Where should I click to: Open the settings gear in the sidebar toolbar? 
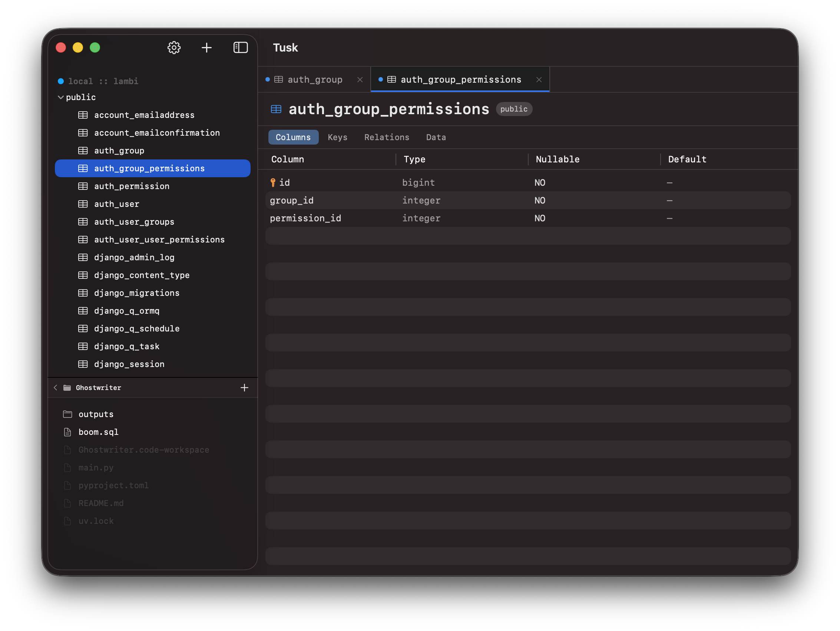tap(174, 47)
